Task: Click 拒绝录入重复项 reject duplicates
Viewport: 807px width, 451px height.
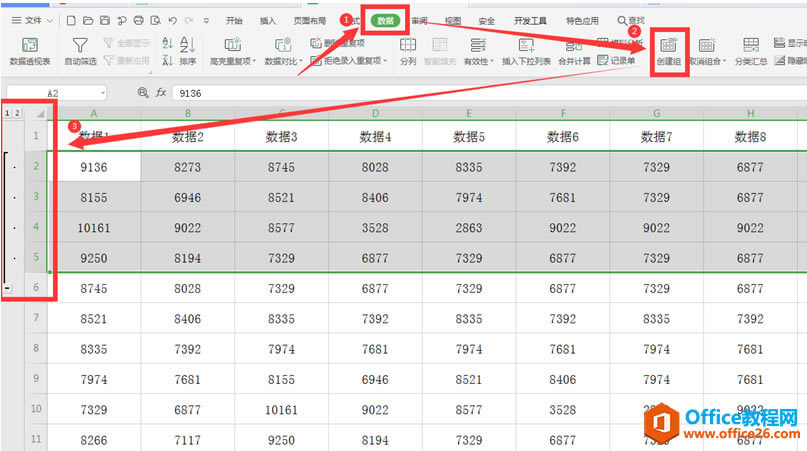Action: pos(348,61)
